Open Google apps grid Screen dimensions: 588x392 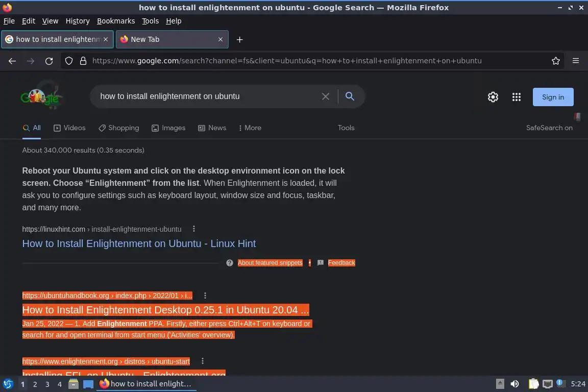coord(517,97)
